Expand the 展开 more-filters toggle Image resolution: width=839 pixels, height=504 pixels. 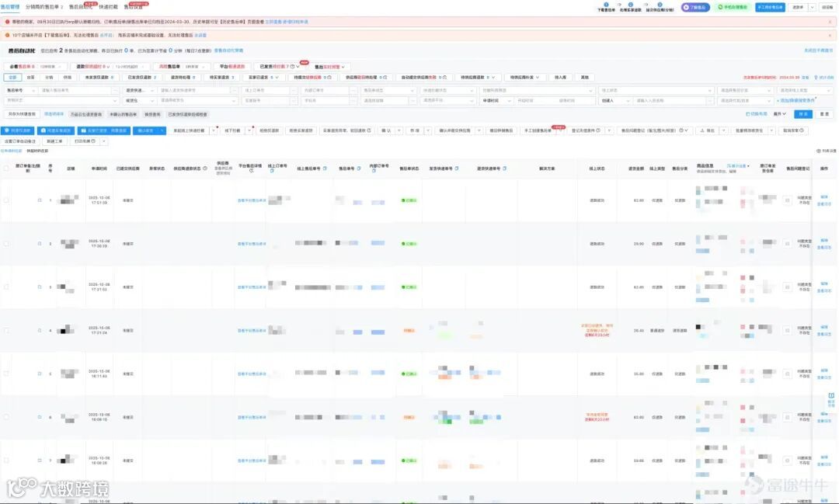(780, 114)
